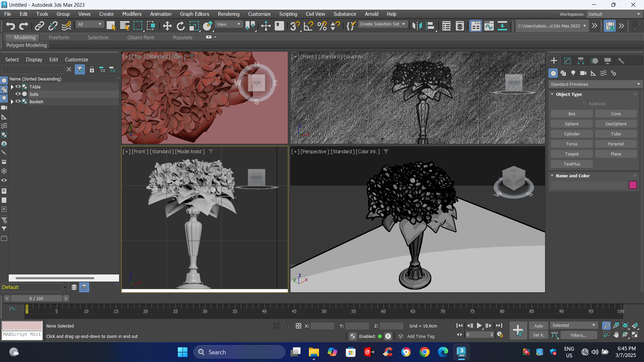
Task: Toggle visibility of Bookeh item
Action: pyautogui.click(x=18, y=101)
